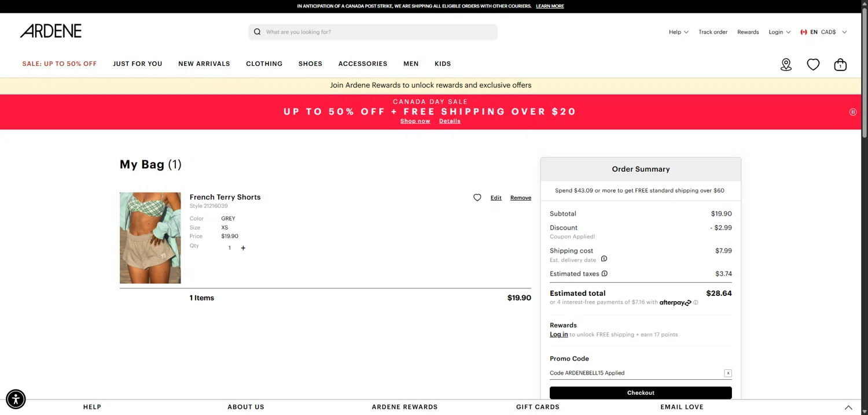Expand the Help footer section
The width and height of the screenshot is (868, 415).
(x=92, y=407)
